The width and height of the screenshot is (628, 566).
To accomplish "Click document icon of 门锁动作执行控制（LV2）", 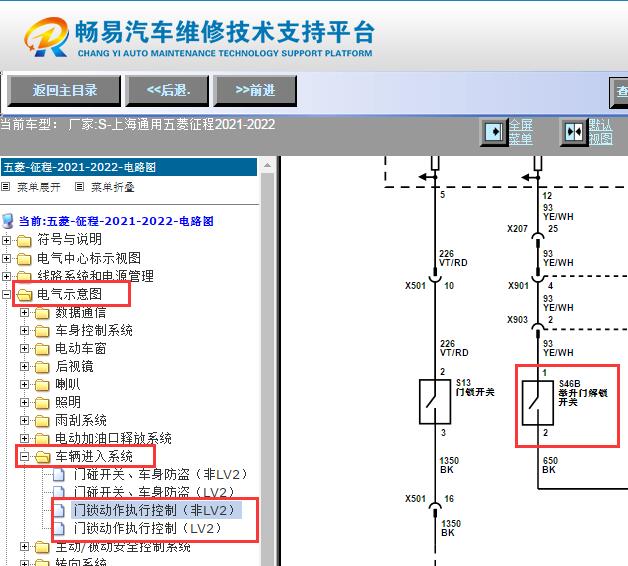I will [59, 528].
